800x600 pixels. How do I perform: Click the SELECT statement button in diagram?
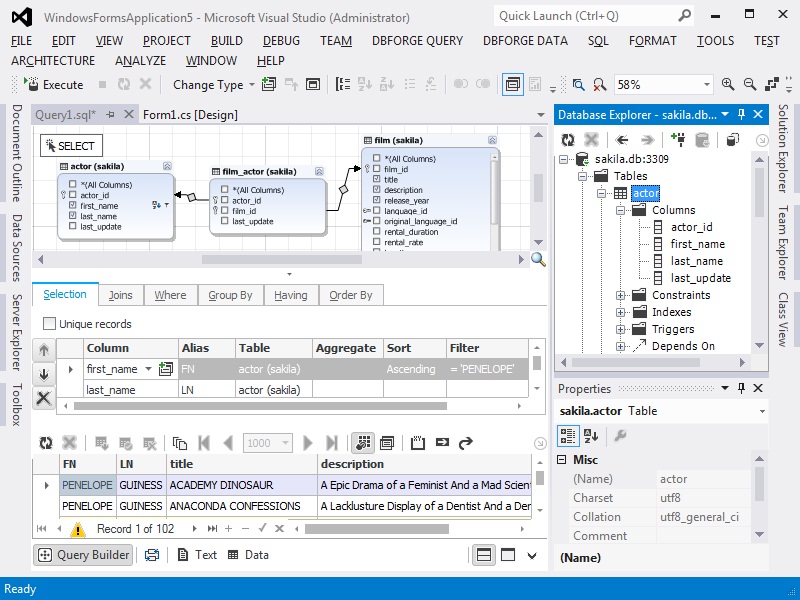(71, 146)
